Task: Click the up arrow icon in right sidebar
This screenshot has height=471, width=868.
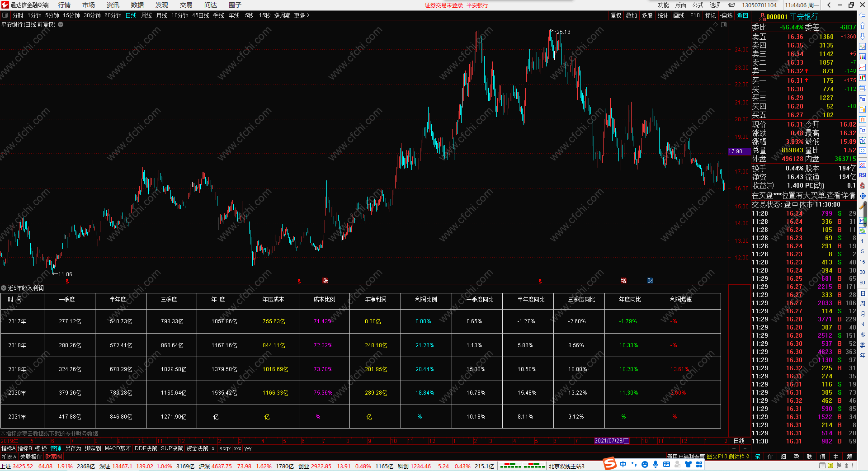Action: point(863,26)
